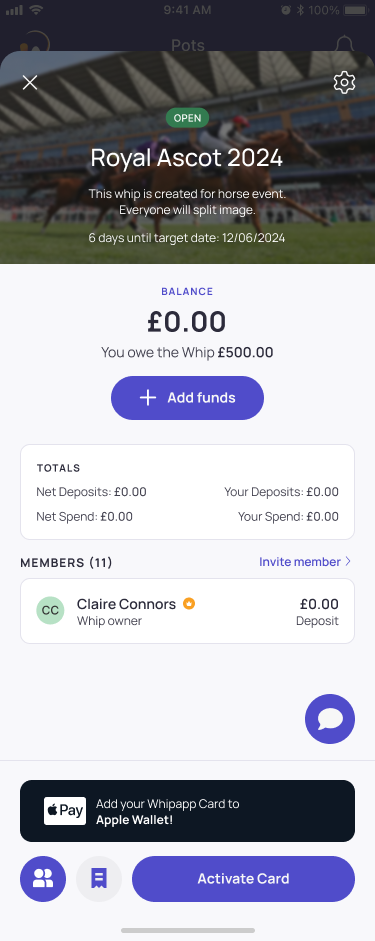The width and height of the screenshot is (375, 941).
Task: Tap the plus icon in Add funds
Action: [x=148, y=397]
